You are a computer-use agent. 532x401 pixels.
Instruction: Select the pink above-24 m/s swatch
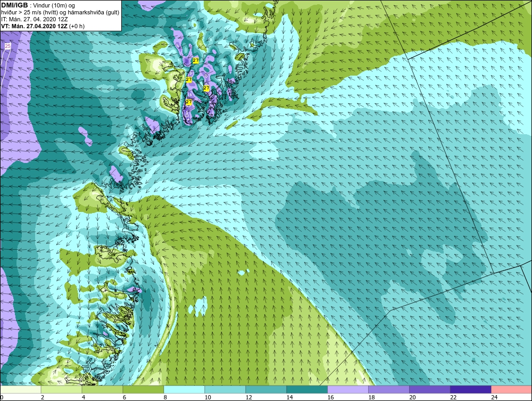click(x=511, y=389)
